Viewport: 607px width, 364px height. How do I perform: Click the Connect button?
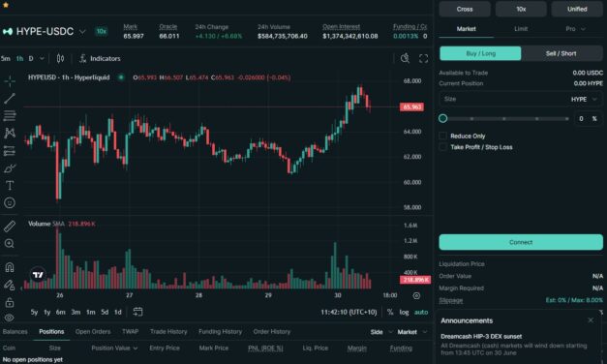point(521,242)
